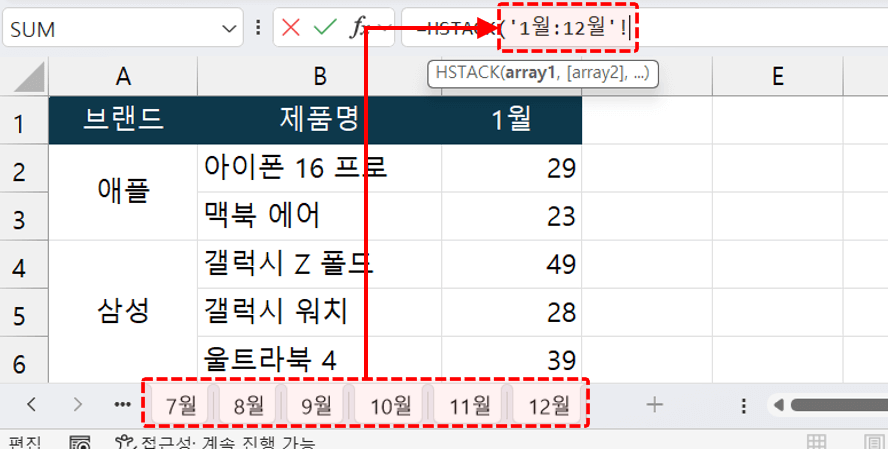Click the horizontal scrollbar thumb
The width and height of the screenshot is (888, 452).
point(839,405)
